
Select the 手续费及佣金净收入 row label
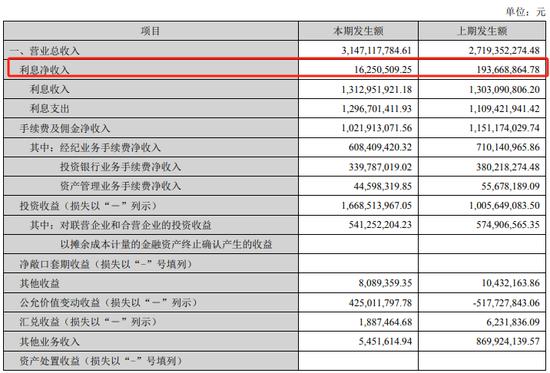tap(65, 128)
